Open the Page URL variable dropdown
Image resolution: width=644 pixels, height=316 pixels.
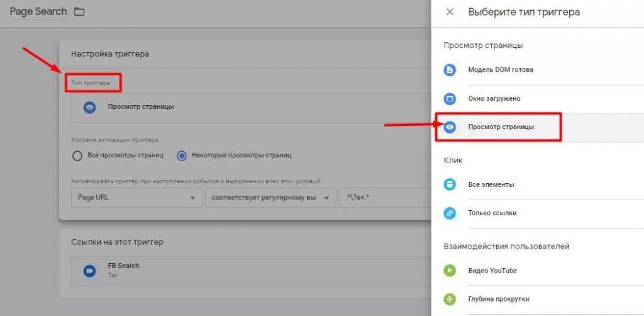coord(135,198)
